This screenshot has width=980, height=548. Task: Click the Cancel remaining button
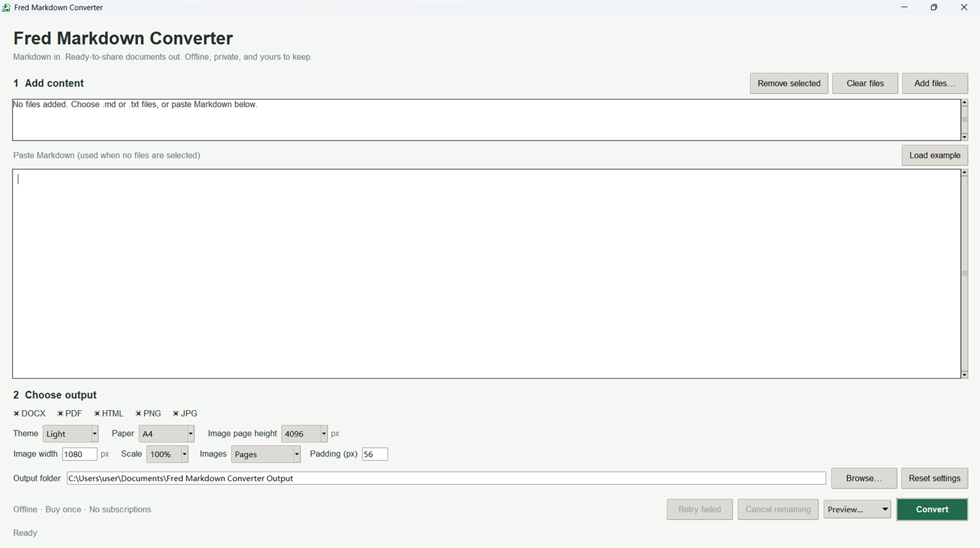pos(778,510)
